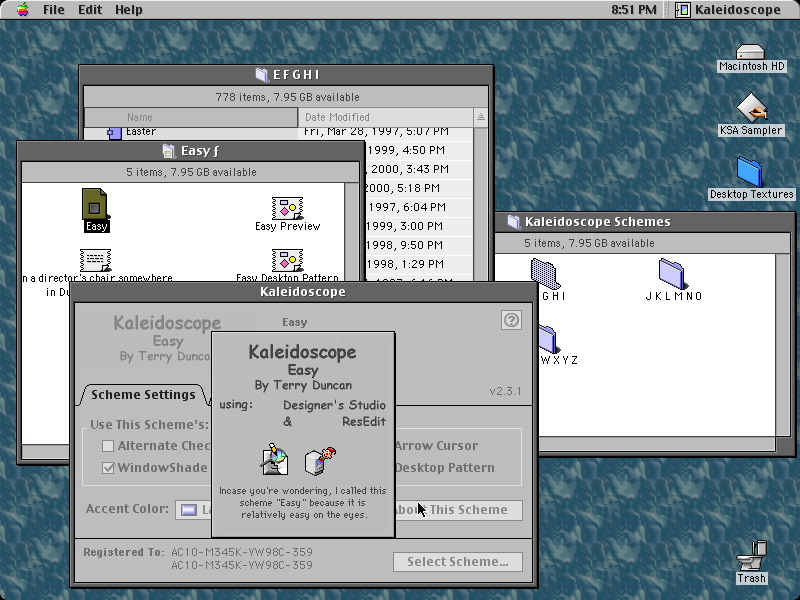Toggle the Arrow Cursor option
Image resolution: width=800 pixels, height=600 pixels.
pyautogui.click(x=437, y=446)
